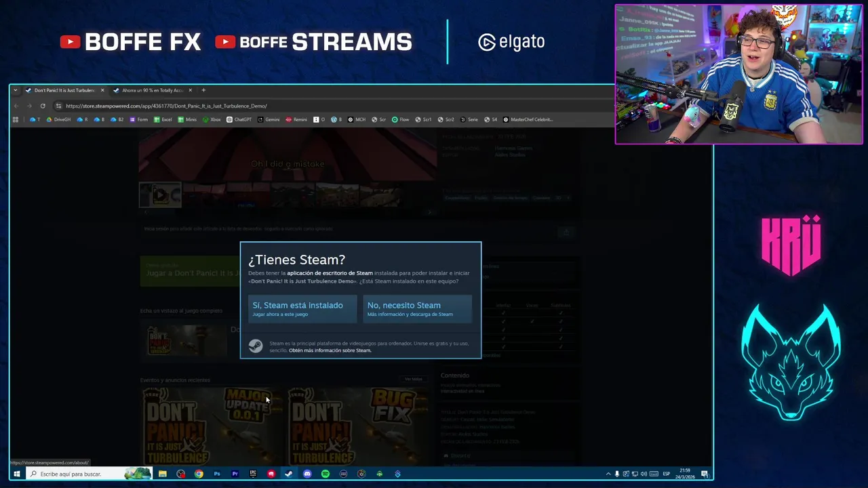The width and height of the screenshot is (868, 488).
Task: Click the browser back arrow
Action: pos(16,106)
